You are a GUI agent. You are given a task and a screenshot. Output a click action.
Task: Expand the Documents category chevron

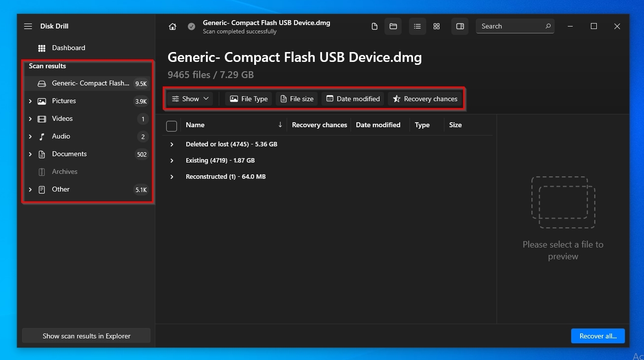pos(30,154)
